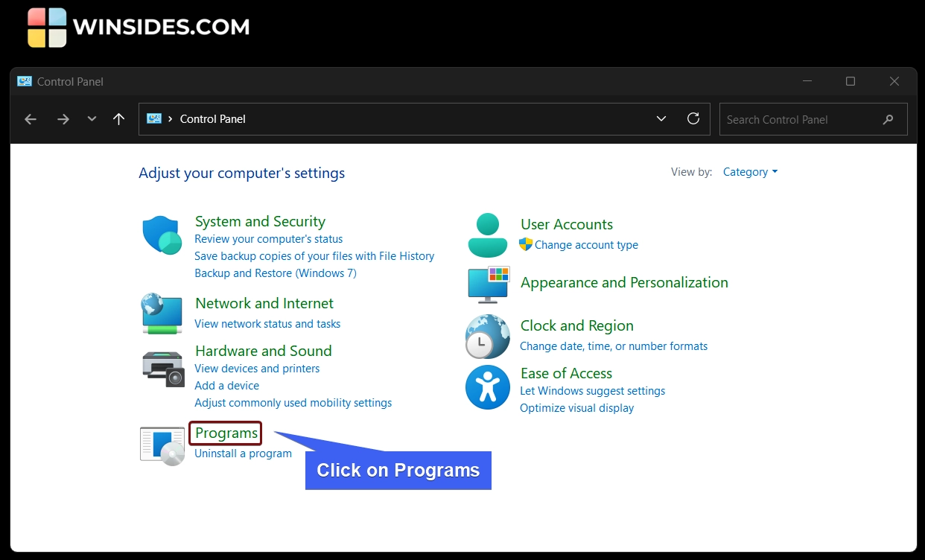The height and width of the screenshot is (560, 925).
Task: Click the Ease of Access accessibility icon
Action: coord(487,387)
